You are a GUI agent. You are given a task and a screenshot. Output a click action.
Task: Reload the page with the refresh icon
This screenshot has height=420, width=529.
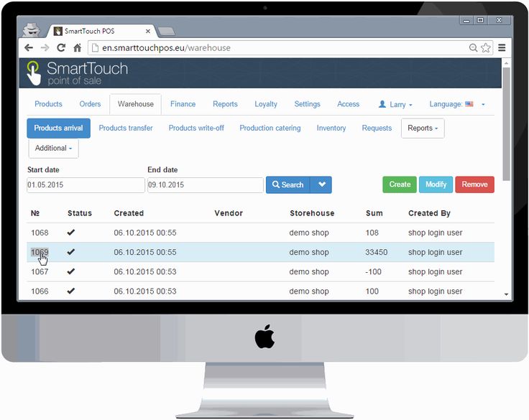click(61, 48)
